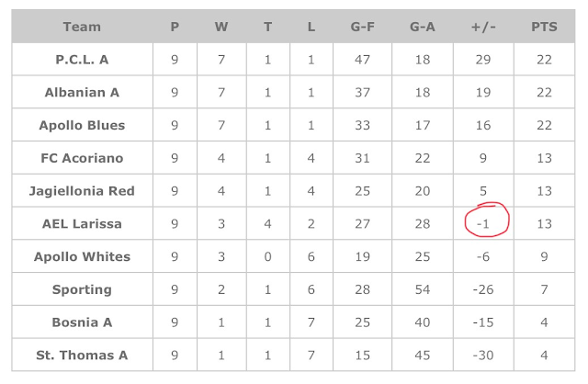Click P.C.L. A's 47 goals-for cell

(x=362, y=60)
